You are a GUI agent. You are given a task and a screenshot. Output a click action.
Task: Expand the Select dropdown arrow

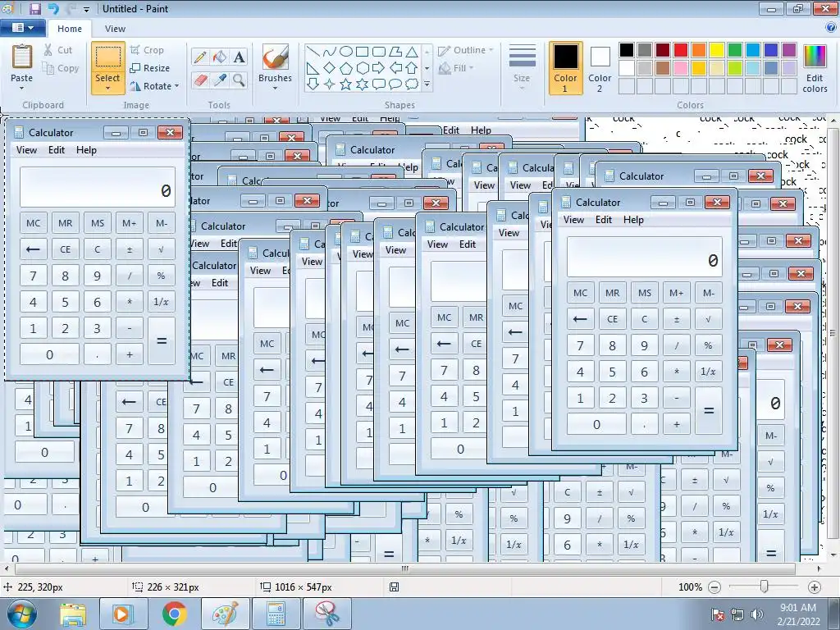tap(107, 88)
